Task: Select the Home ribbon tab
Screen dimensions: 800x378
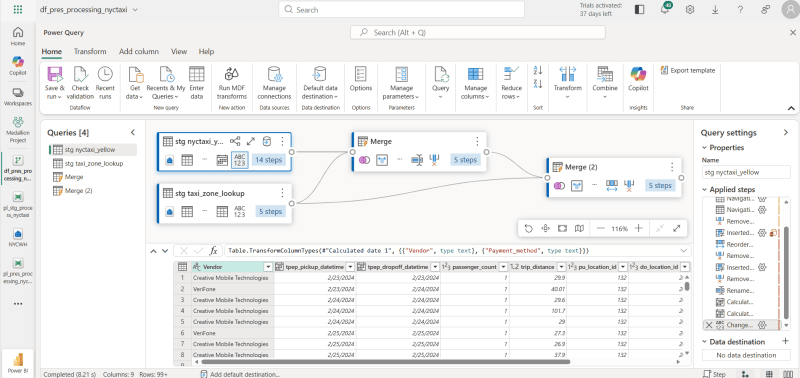Action: [52, 52]
